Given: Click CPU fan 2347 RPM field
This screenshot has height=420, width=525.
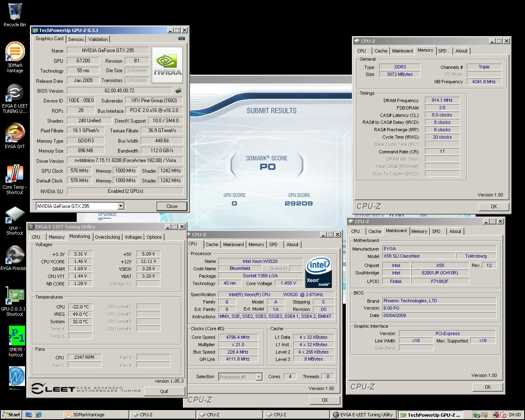Looking at the screenshot, I should [84, 357].
